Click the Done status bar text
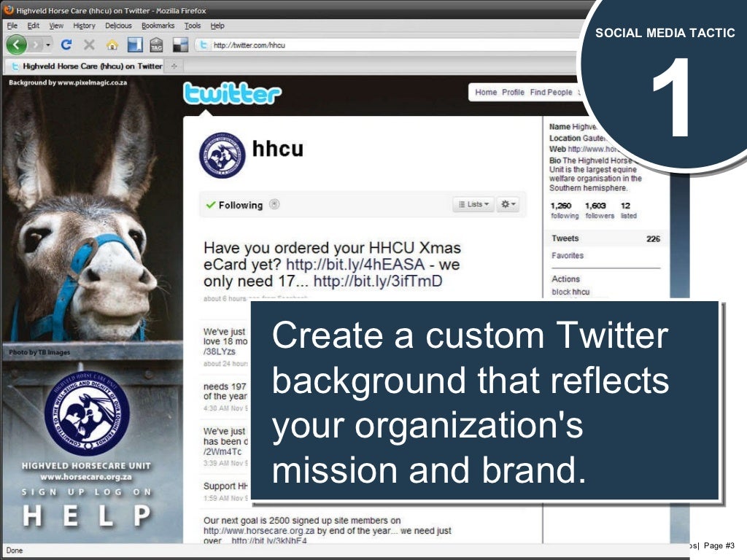 coord(15,551)
